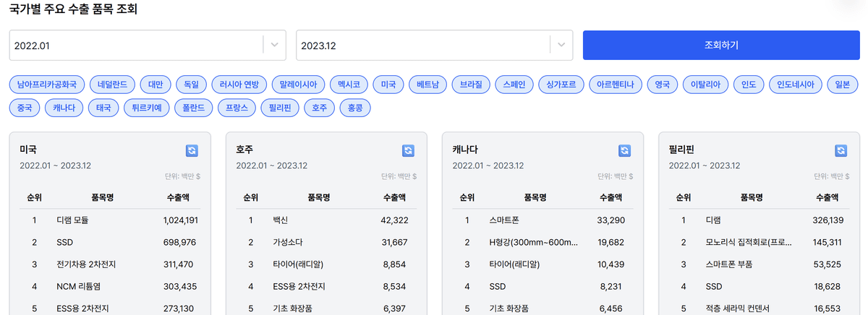This screenshot has height=315, width=868.
Task: Select the 싱가포르 country tag
Action: pyautogui.click(x=561, y=85)
